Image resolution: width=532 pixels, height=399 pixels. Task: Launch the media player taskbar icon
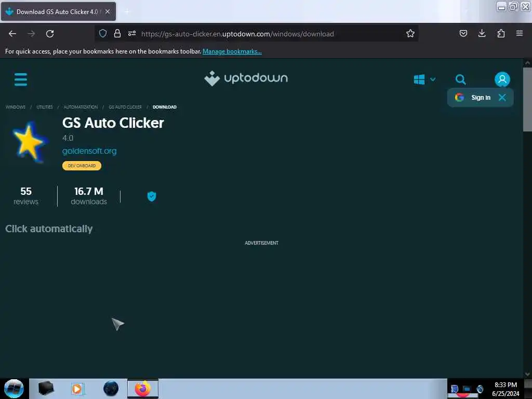pos(77,389)
